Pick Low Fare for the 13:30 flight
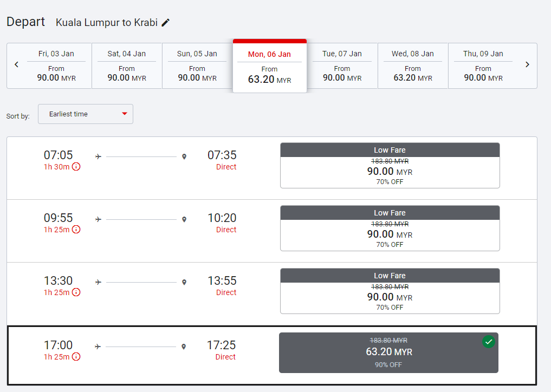The width and height of the screenshot is (551, 392). pos(390,291)
